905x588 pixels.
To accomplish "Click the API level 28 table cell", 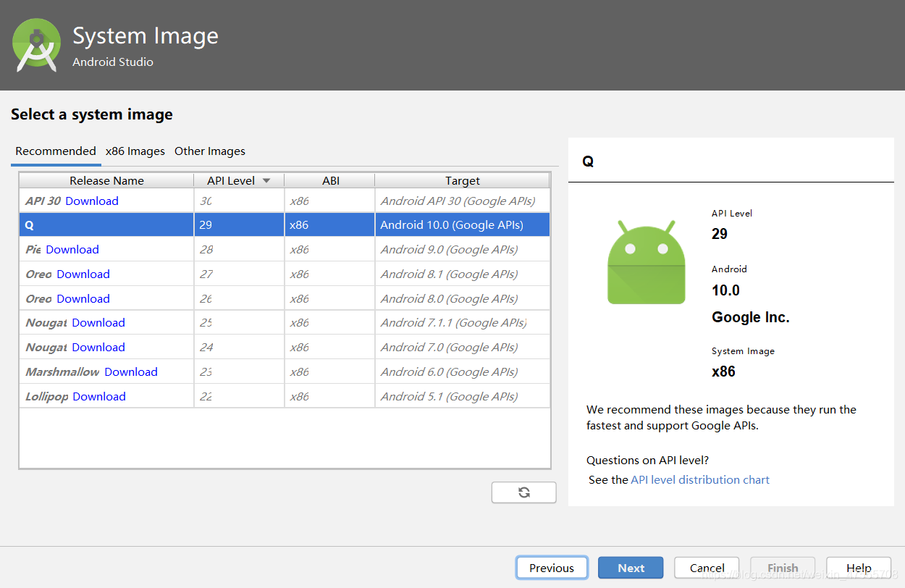I will click(239, 249).
